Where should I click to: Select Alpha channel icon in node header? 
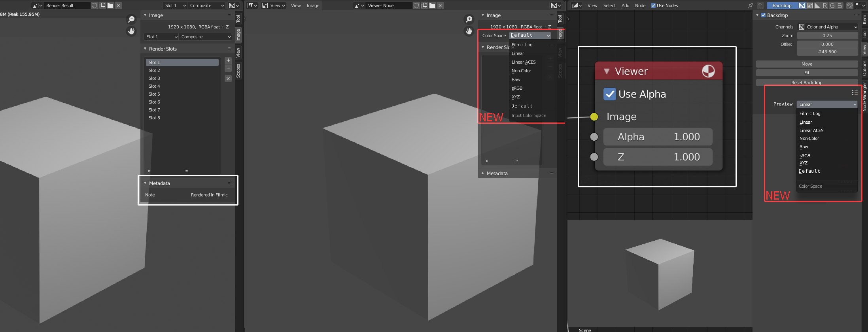[x=817, y=6]
